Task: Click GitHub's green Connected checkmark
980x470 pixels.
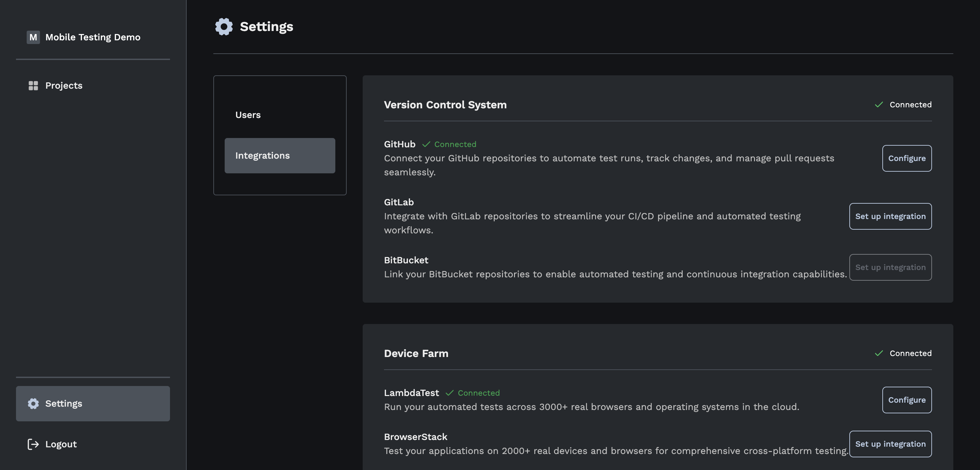Action: coord(426,144)
